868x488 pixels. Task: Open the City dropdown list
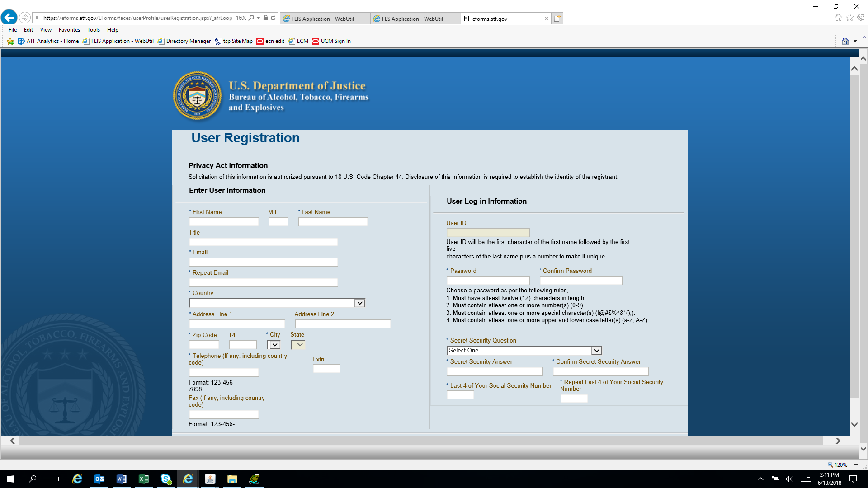pyautogui.click(x=274, y=345)
